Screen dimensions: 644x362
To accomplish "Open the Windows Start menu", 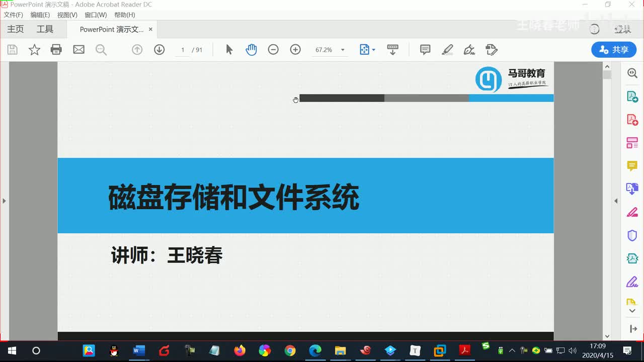I will (12, 350).
